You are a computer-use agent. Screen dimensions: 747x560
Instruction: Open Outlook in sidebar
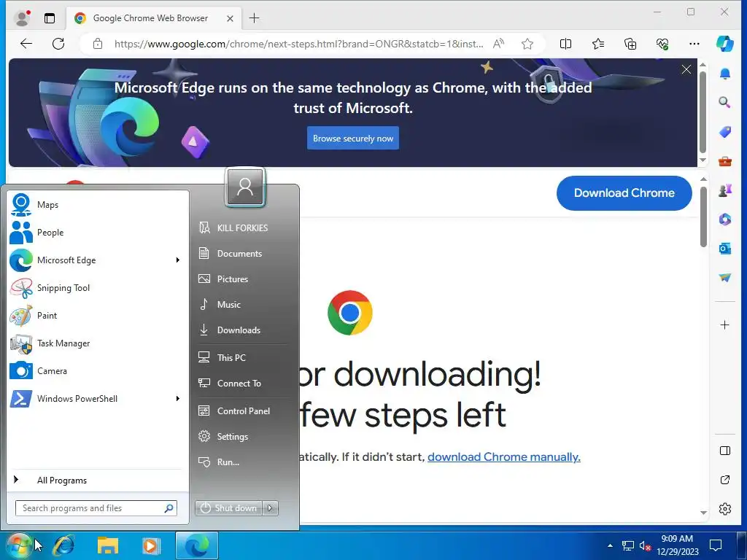point(725,249)
